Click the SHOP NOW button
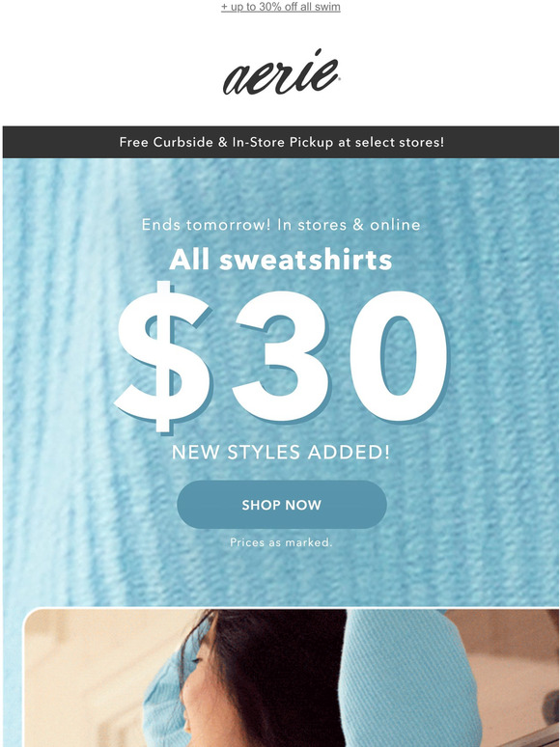This screenshot has width=560, height=747. 282,505
